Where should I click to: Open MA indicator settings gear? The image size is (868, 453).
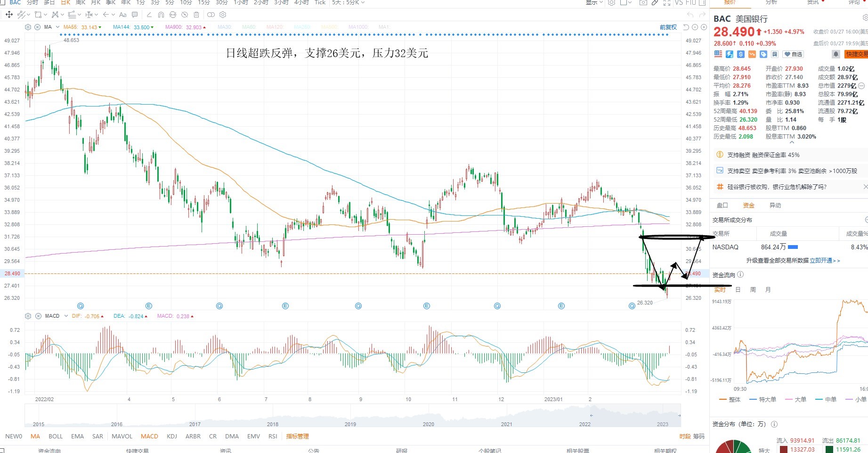(28, 27)
